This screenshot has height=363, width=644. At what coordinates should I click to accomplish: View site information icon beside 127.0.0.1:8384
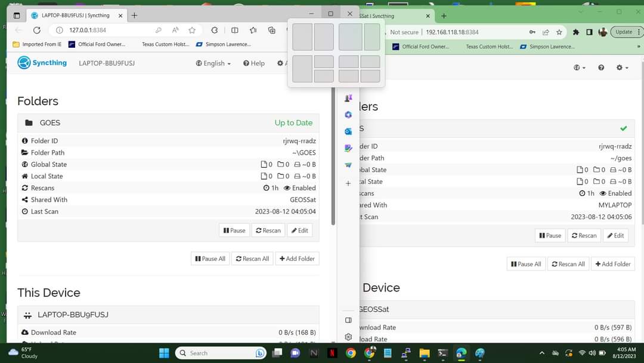pos(59,30)
